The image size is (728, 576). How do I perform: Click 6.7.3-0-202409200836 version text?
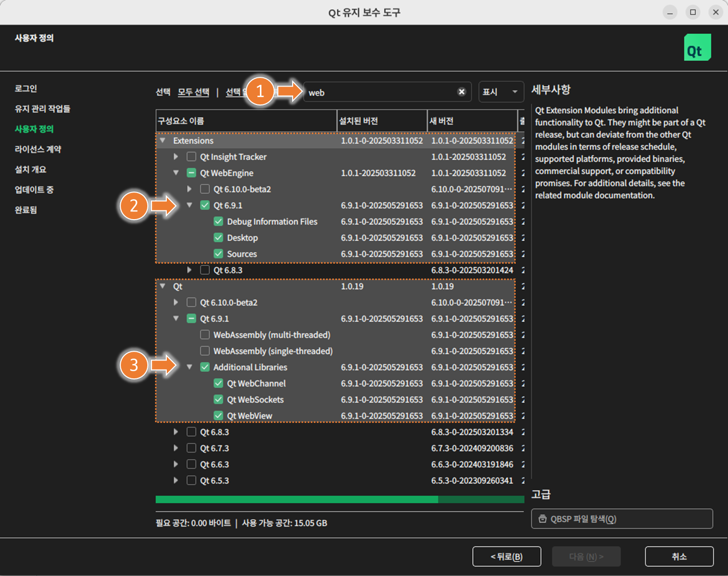pyautogui.click(x=472, y=448)
